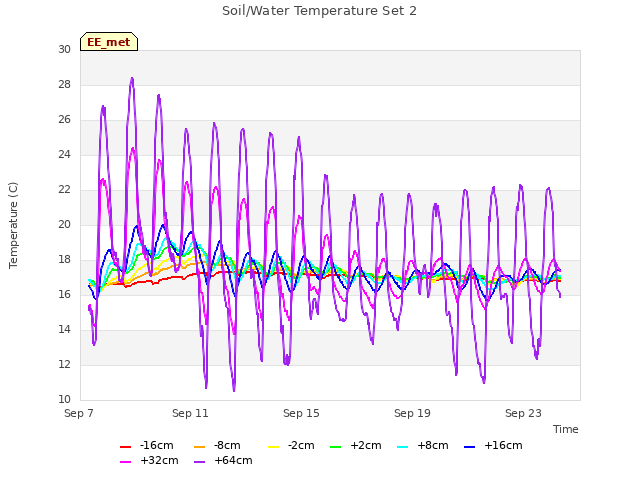Viewport: 640px width, 480px height.
Task: Click the lowest purple trough near 10.5
Action: click(234, 391)
